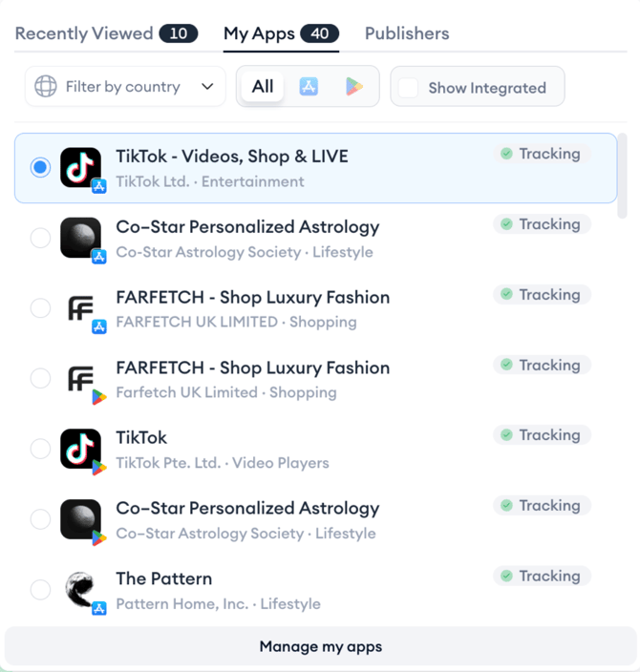Click the country filter chevron arrow
This screenshot has width=640, height=672.
coord(207,87)
